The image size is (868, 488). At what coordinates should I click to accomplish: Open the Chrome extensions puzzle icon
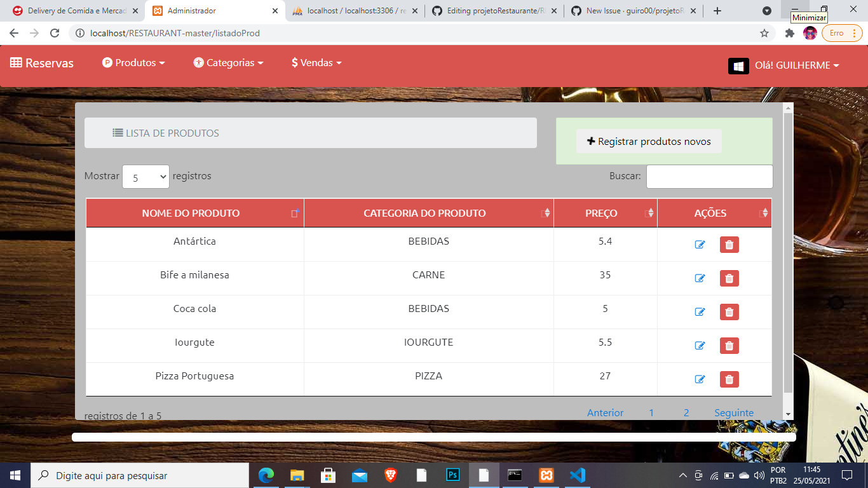tap(790, 33)
